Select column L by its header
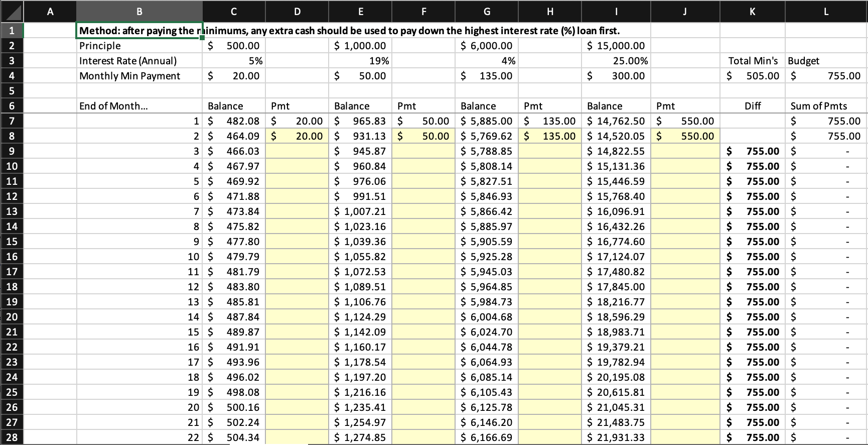The width and height of the screenshot is (868, 445). pos(826,12)
